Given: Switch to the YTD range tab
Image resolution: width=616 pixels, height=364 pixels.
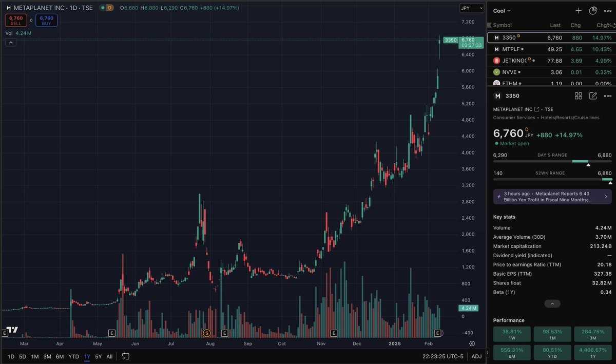Looking at the screenshot, I should [74, 356].
